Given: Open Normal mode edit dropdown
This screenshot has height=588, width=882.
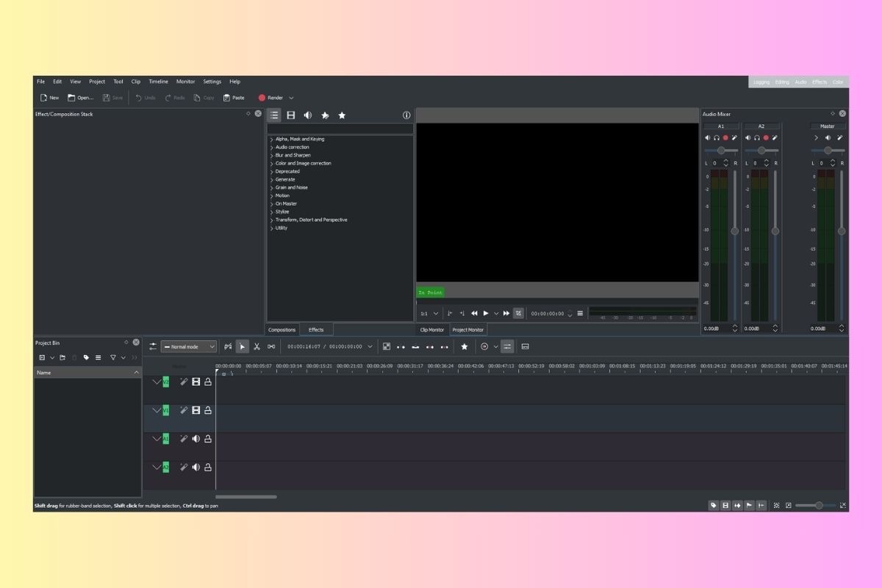Looking at the screenshot, I should pyautogui.click(x=189, y=346).
